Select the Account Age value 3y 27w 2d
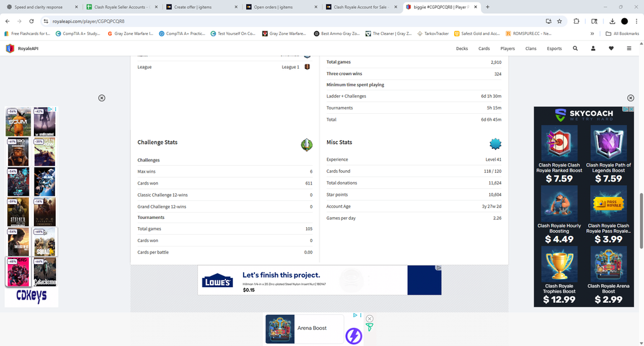The height and width of the screenshot is (346, 644). pos(491,206)
